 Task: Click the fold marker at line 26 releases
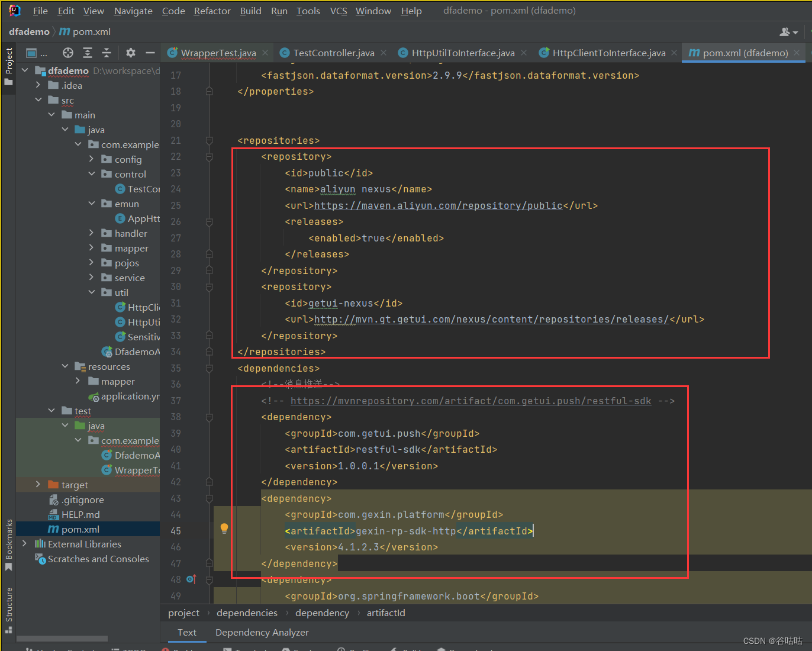coord(209,222)
